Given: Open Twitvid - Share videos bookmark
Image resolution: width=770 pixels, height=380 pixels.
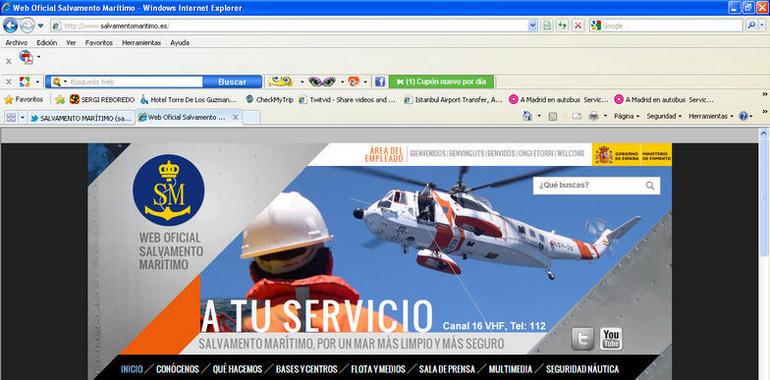Looking at the screenshot, I should pyautogui.click(x=347, y=100).
